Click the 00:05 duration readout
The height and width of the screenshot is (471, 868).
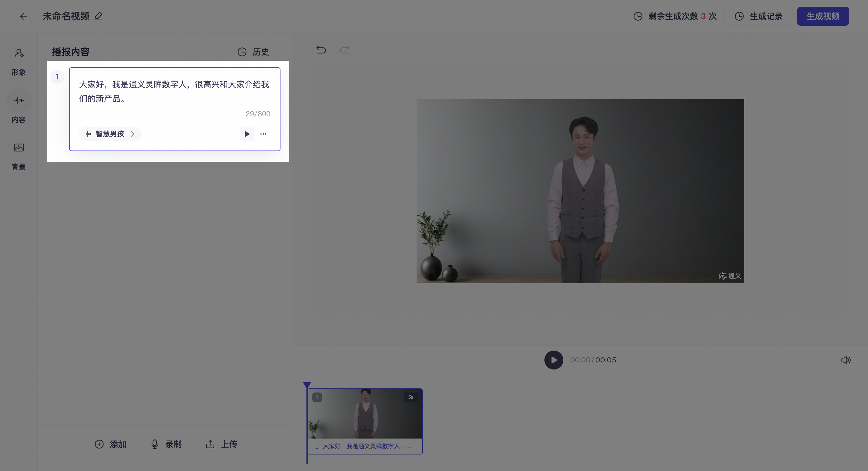pyautogui.click(x=606, y=360)
